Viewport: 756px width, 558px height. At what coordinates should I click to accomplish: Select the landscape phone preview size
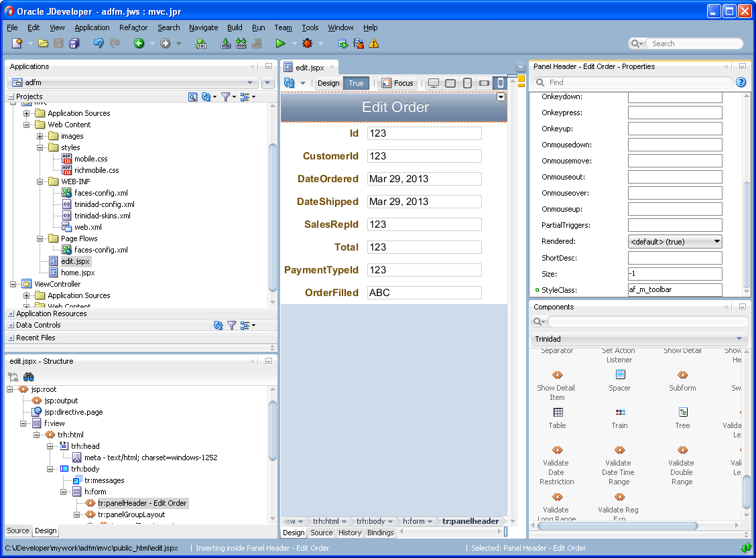point(484,83)
